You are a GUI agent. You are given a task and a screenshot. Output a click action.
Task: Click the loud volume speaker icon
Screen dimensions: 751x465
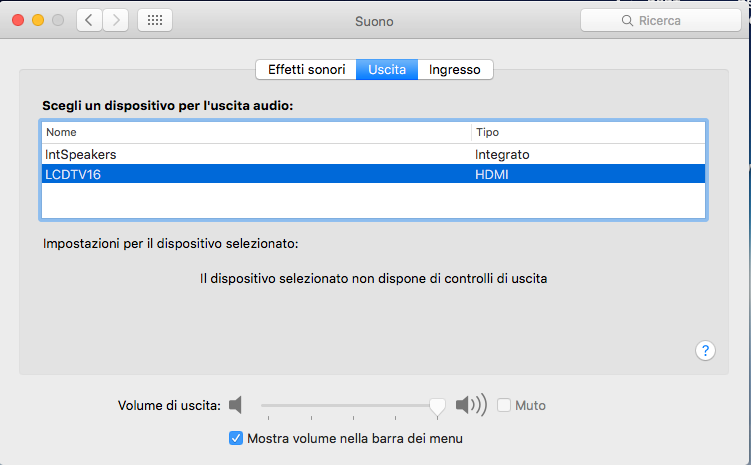click(x=470, y=405)
